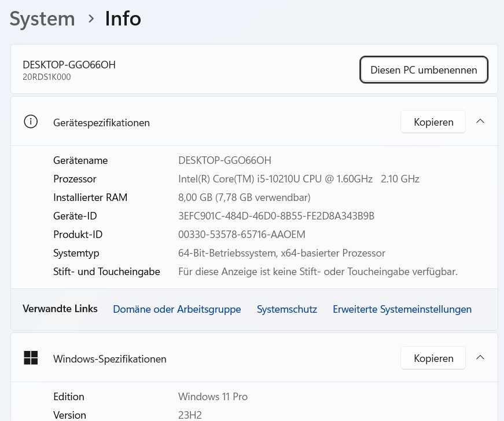Click the Gerätename label
This screenshot has width=504, height=421.
click(x=80, y=160)
